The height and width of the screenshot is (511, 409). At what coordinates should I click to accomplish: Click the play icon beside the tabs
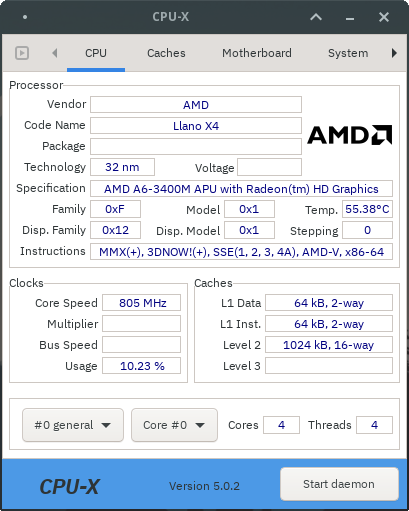[22, 53]
